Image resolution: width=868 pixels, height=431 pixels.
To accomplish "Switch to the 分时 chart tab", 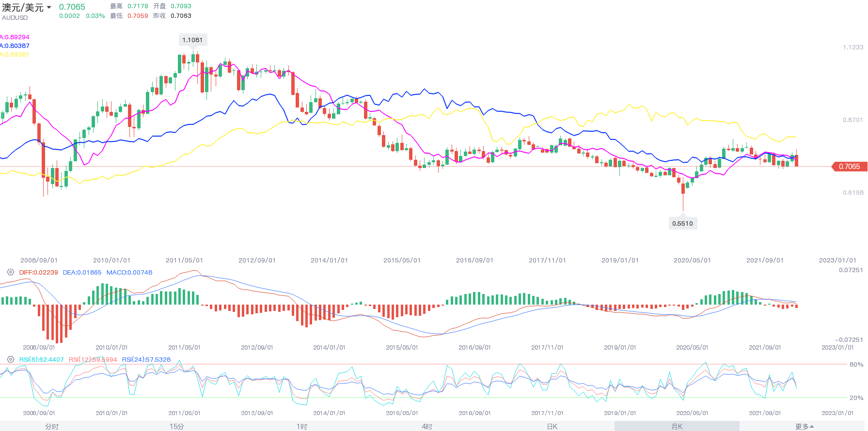I will (52, 427).
